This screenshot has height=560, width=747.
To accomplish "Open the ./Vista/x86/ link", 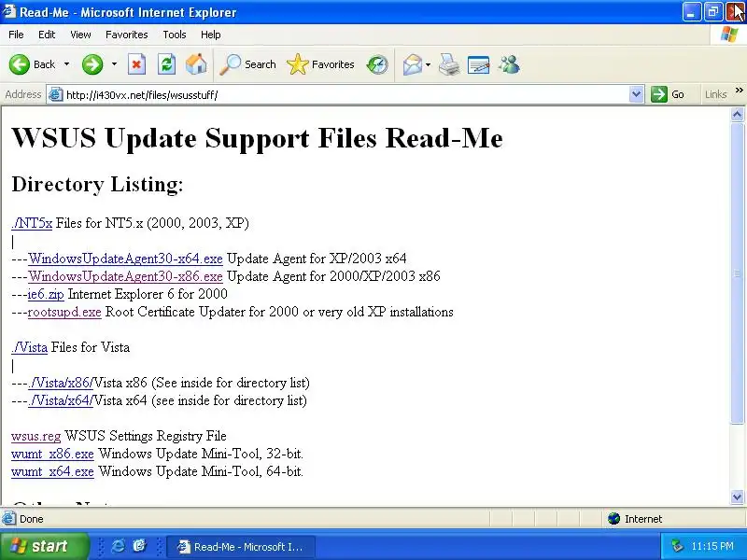I will pyautogui.click(x=61, y=383).
